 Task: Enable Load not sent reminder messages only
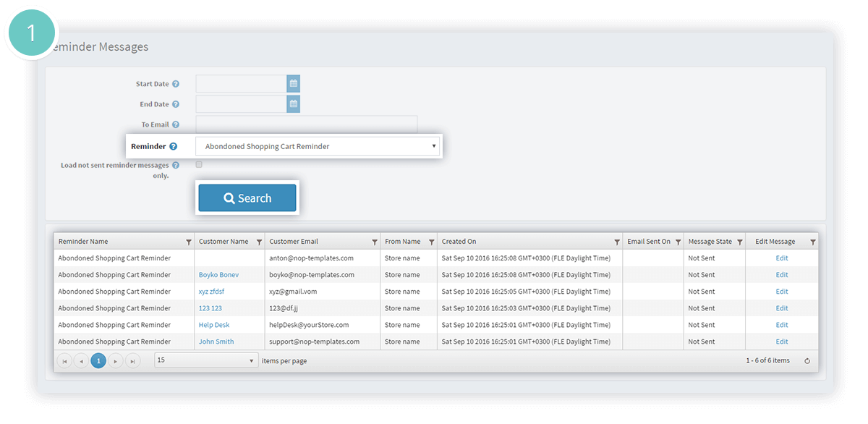199,165
